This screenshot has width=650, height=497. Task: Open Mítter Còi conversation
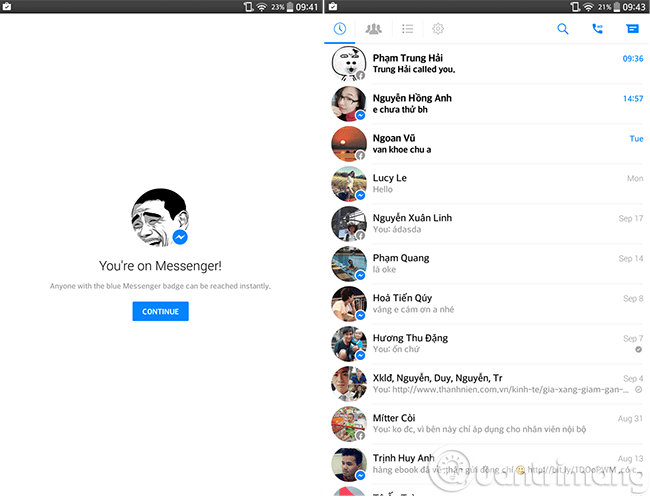[x=487, y=423]
